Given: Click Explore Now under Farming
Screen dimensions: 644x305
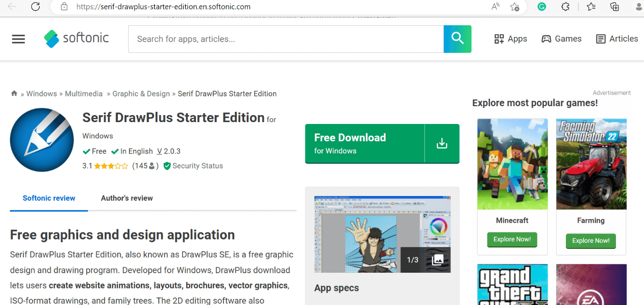Looking at the screenshot, I should (x=591, y=240).
